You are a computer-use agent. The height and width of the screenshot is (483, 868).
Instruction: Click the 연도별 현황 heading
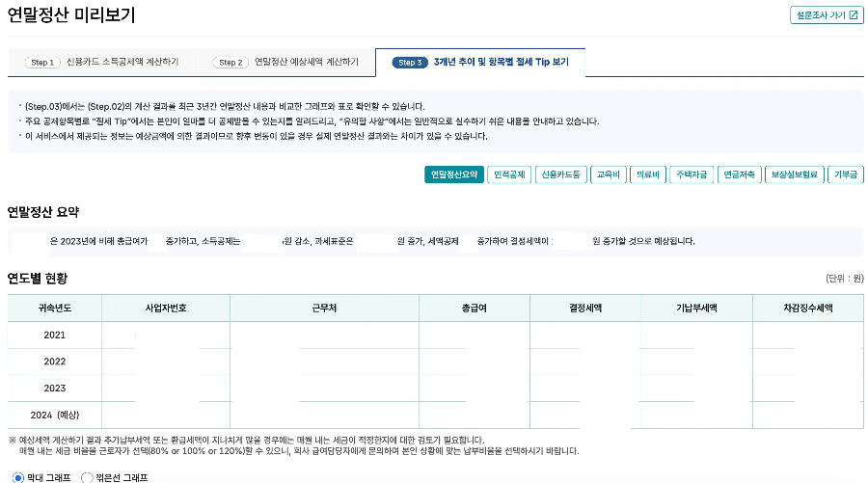(37, 279)
